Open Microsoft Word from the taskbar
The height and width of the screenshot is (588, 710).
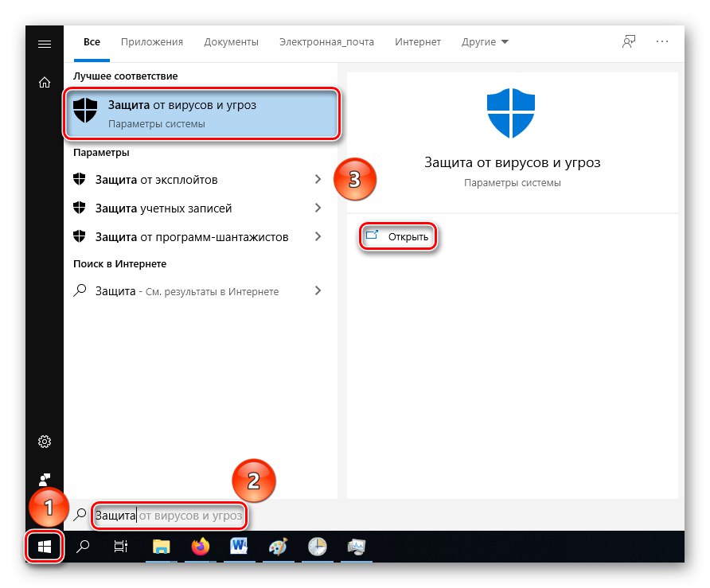(239, 547)
